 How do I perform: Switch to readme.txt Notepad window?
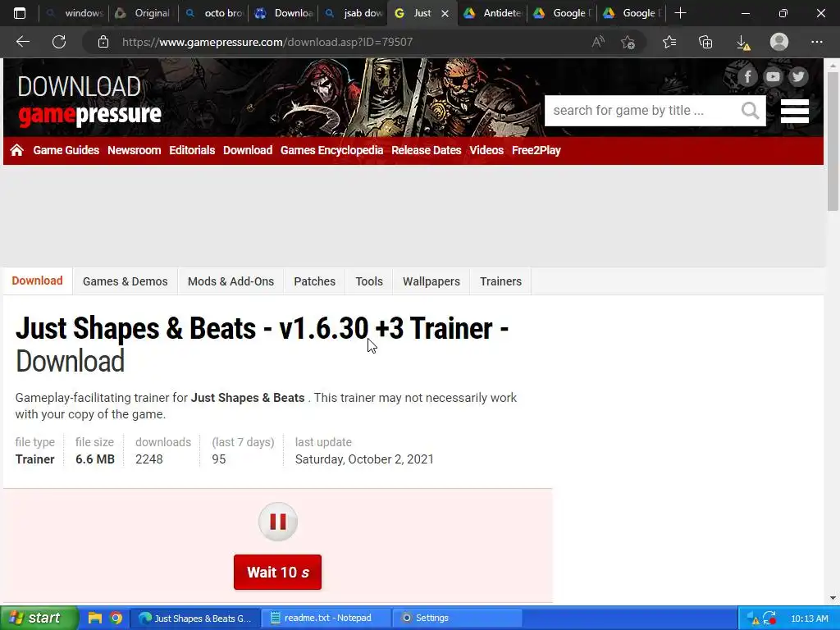click(326, 618)
